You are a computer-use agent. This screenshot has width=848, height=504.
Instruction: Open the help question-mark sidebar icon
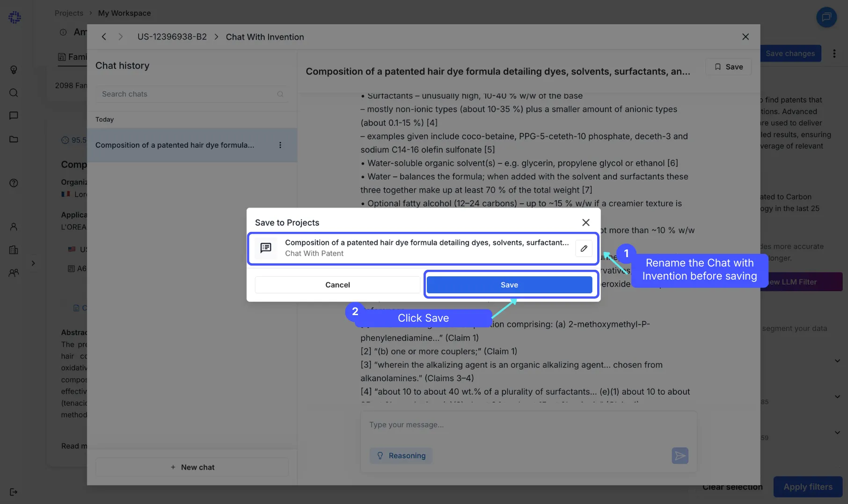pyautogui.click(x=14, y=183)
